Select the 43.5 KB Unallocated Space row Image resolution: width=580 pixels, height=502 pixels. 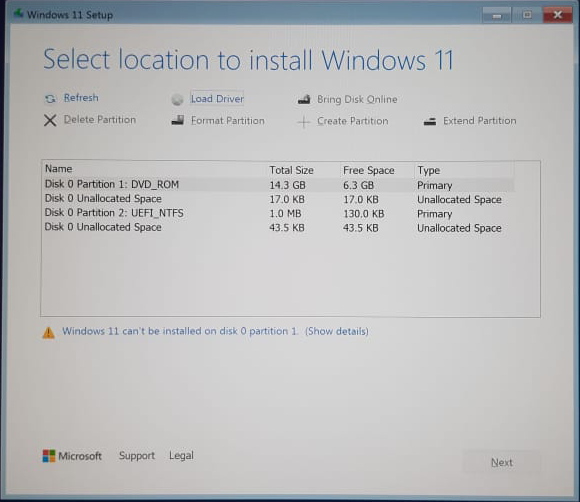[279, 228]
